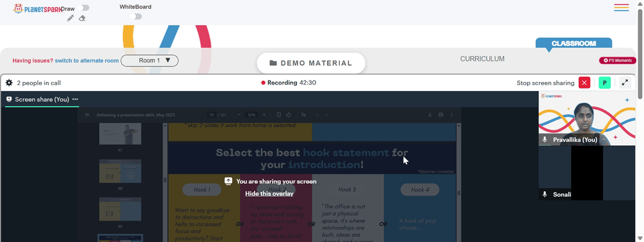
Task: Click the red stop sharing X button
Action: [x=584, y=83]
